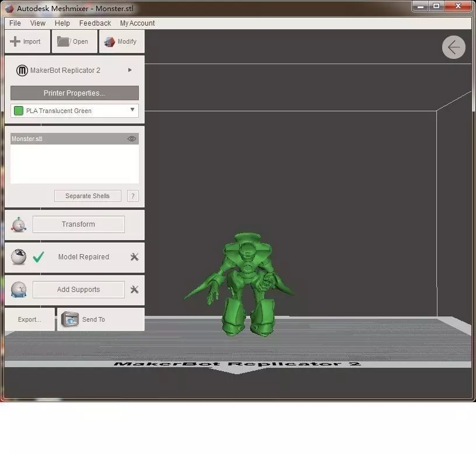Click the model repair sphere icon

tap(19, 257)
